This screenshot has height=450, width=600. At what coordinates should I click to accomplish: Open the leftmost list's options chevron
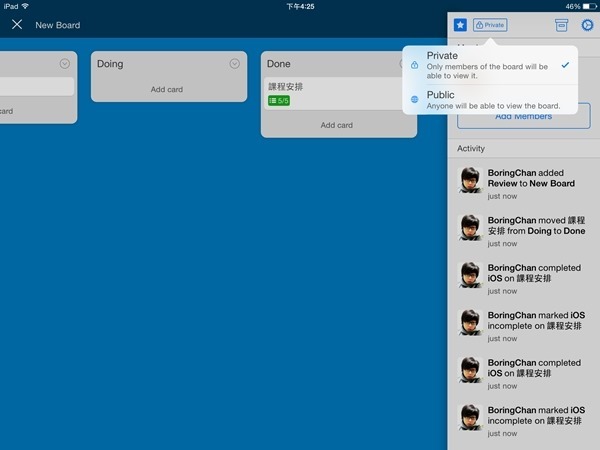(x=65, y=64)
